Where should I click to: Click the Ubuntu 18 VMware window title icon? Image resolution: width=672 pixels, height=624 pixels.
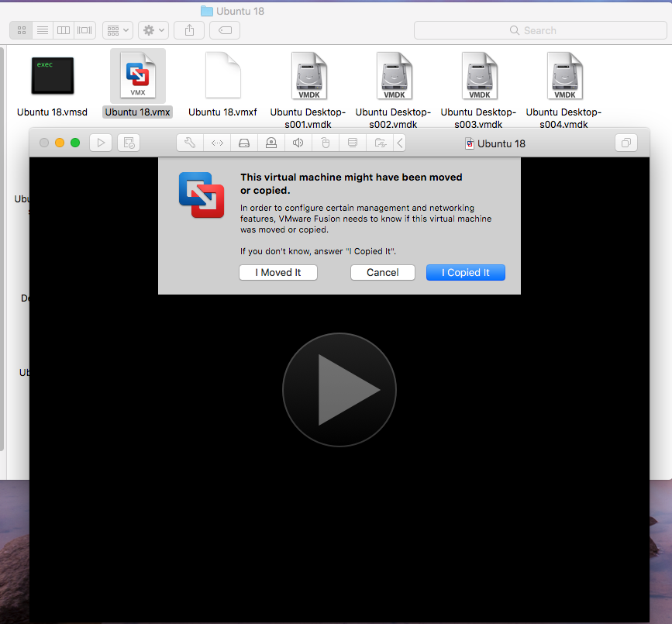pos(470,143)
